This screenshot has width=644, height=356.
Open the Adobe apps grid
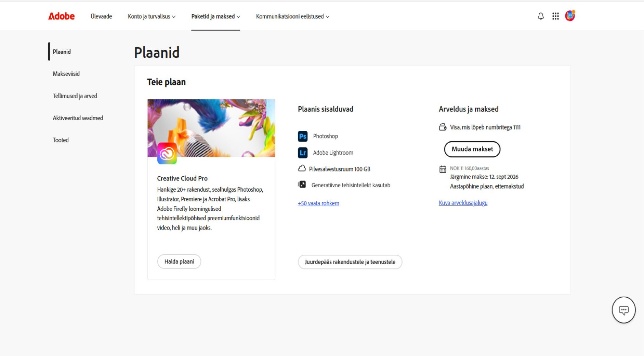coord(555,16)
